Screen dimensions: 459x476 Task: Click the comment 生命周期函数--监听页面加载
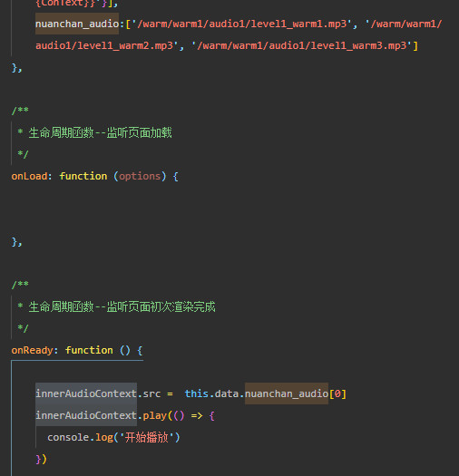coord(101,132)
